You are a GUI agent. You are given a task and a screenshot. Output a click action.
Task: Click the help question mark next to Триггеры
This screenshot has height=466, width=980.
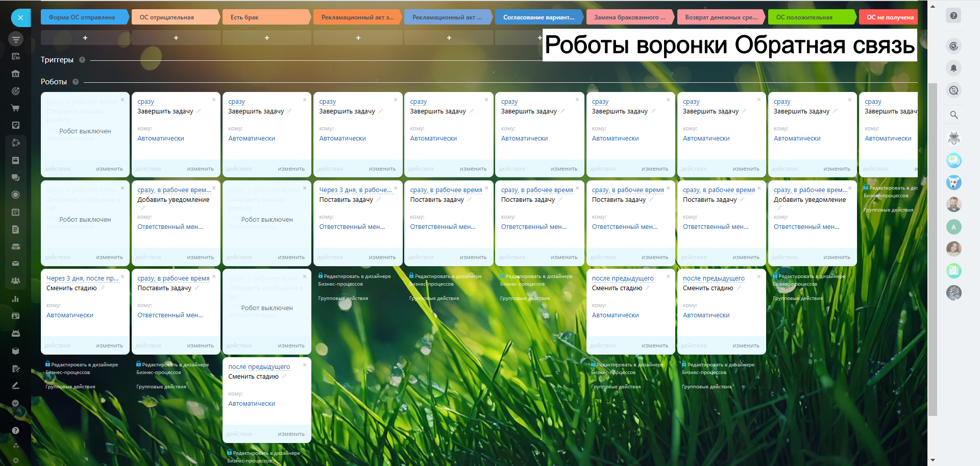pyautogui.click(x=82, y=60)
